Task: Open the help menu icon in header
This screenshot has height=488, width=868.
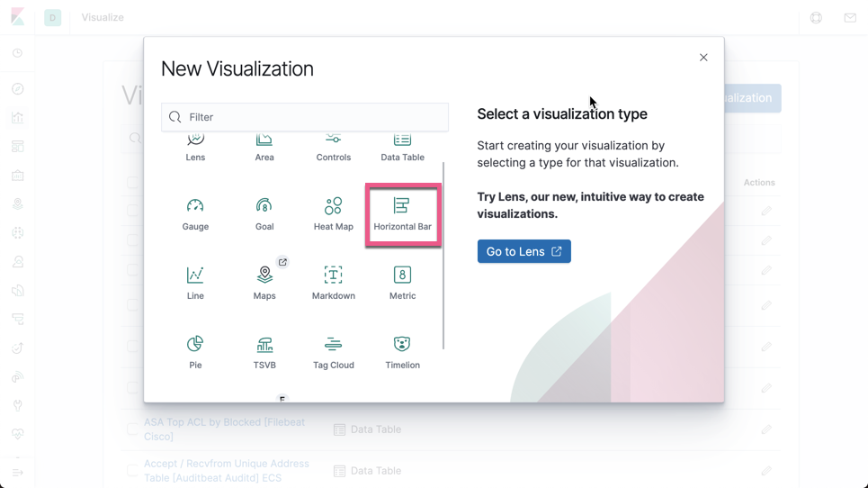Action: click(x=816, y=18)
